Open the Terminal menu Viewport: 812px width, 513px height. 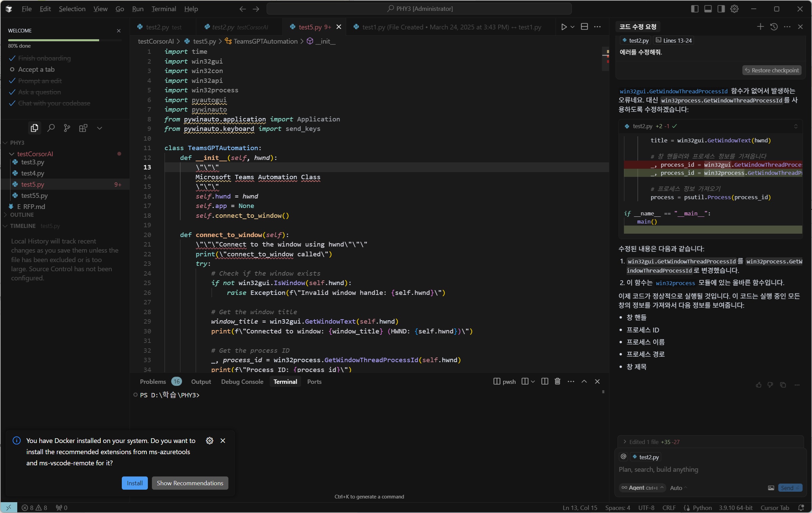tap(164, 9)
